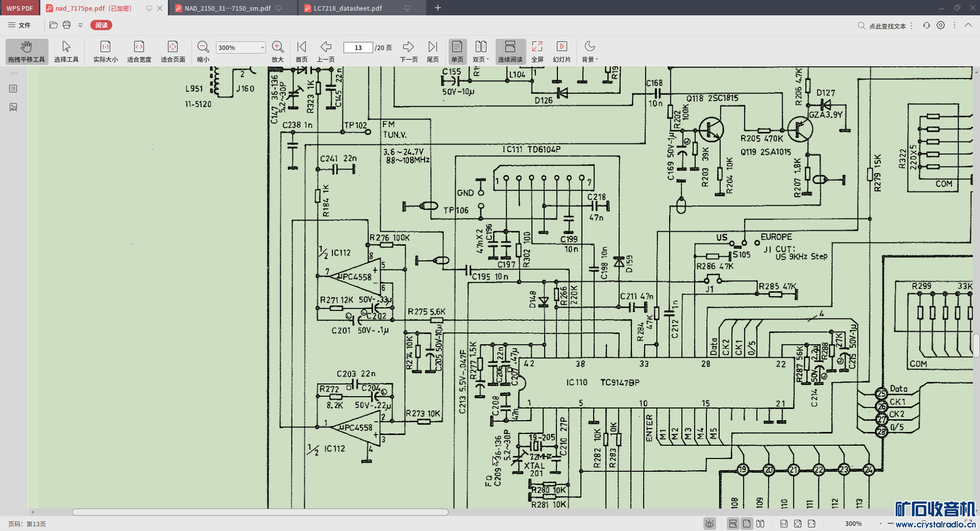980x531 pixels.
Task: Expand the double page view options
Action: tap(488, 60)
